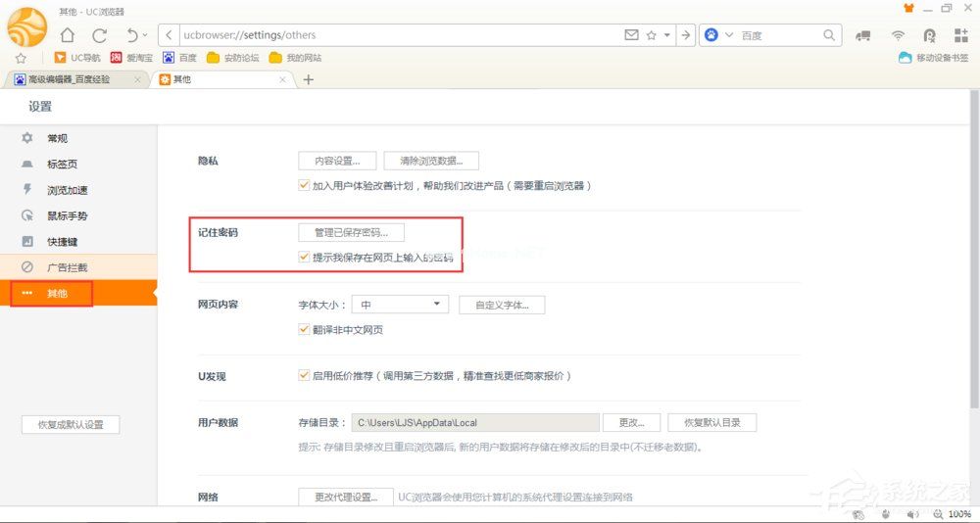Screen dimensions: 980x523
Task: Click the address bar URL field
Action: tap(392, 35)
